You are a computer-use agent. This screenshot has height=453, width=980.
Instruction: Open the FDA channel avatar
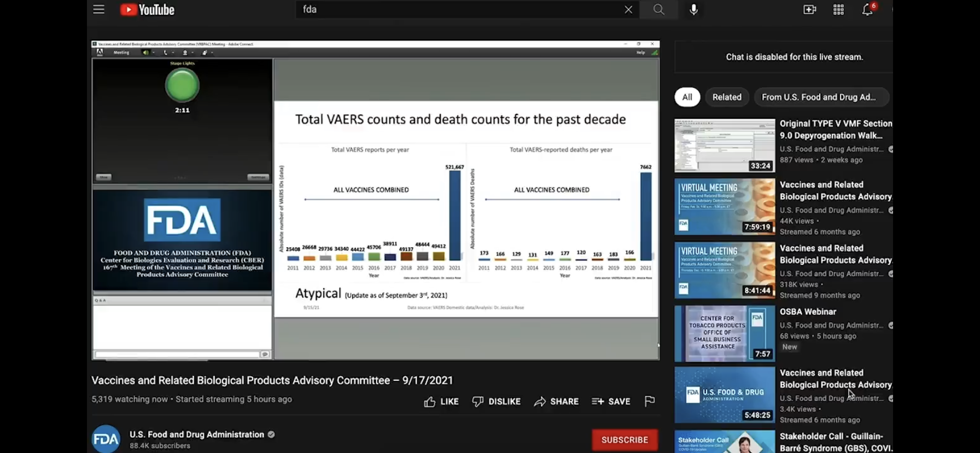(106, 439)
